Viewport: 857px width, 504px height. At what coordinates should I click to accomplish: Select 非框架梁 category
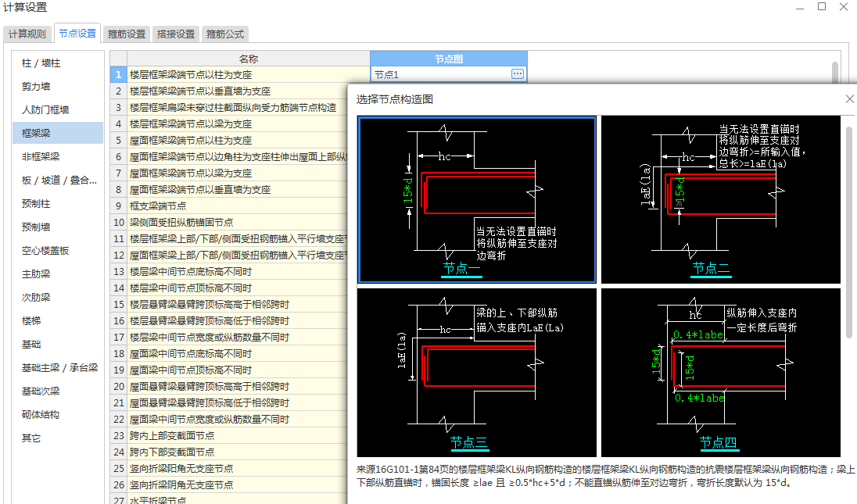click(58, 157)
